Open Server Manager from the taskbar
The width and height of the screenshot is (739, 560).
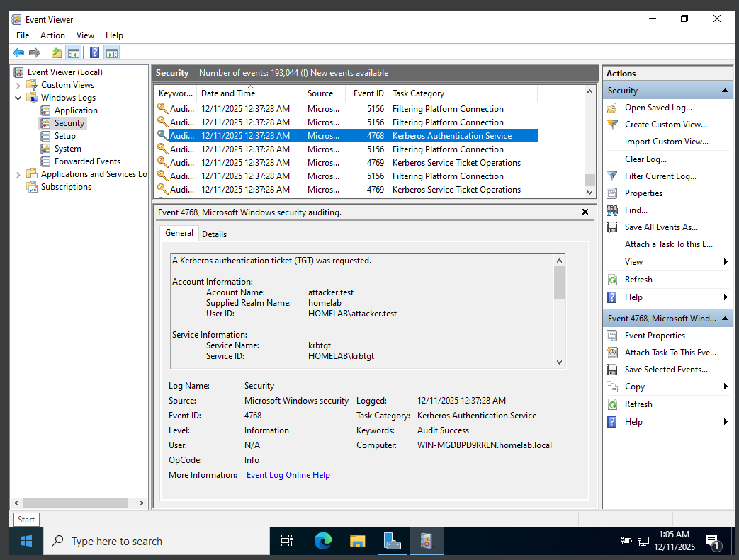pos(393,542)
